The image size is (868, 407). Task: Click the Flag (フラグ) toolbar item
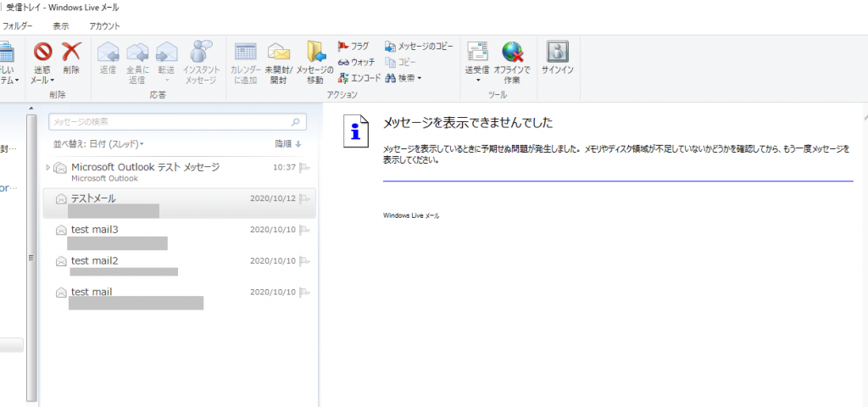pyautogui.click(x=353, y=46)
